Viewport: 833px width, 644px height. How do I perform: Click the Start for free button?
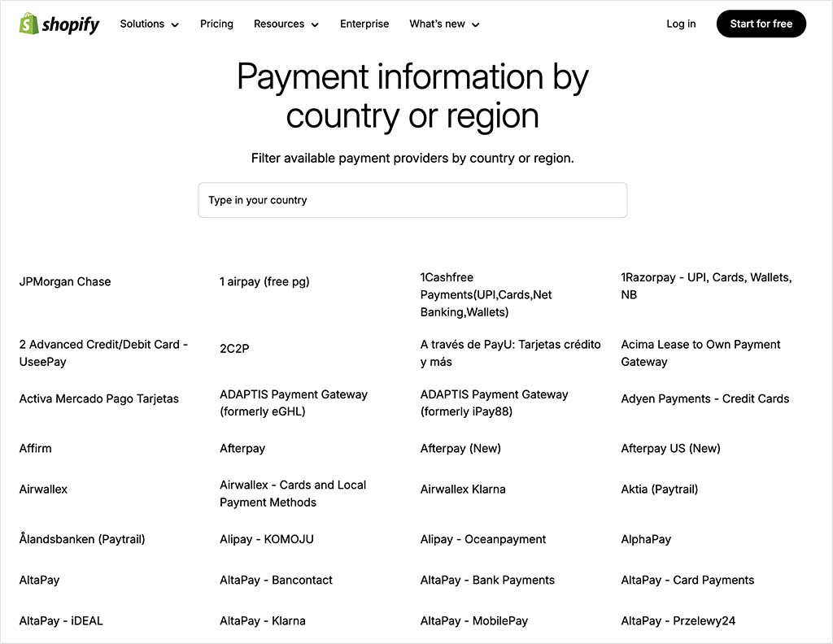pos(761,24)
